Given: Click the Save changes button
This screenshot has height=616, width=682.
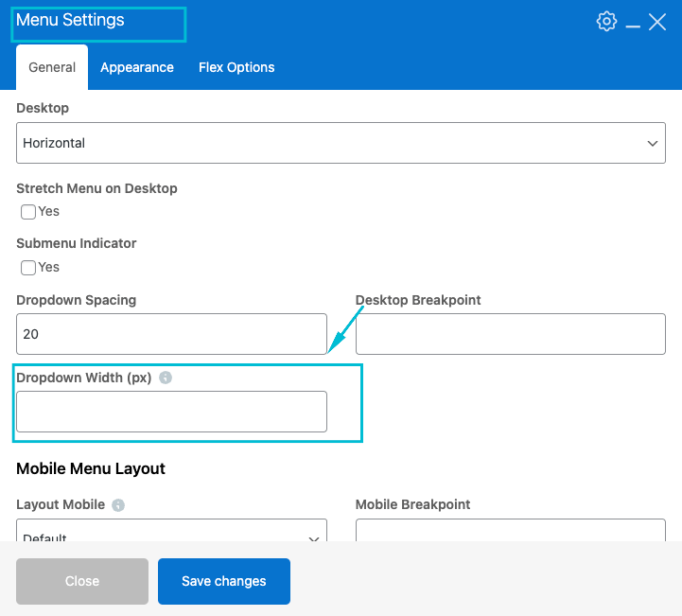Looking at the screenshot, I should tap(224, 581).
